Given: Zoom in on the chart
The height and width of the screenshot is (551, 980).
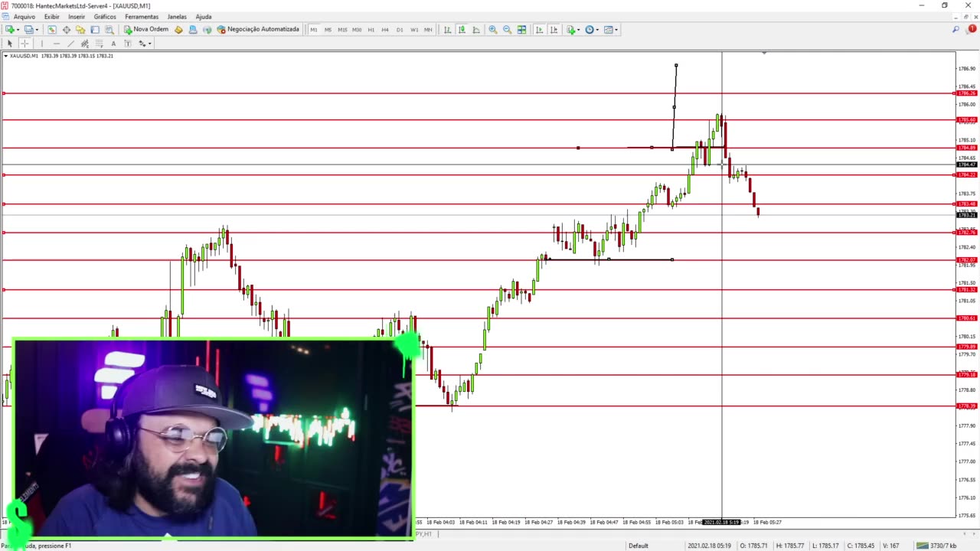Looking at the screenshot, I should pyautogui.click(x=493, y=30).
